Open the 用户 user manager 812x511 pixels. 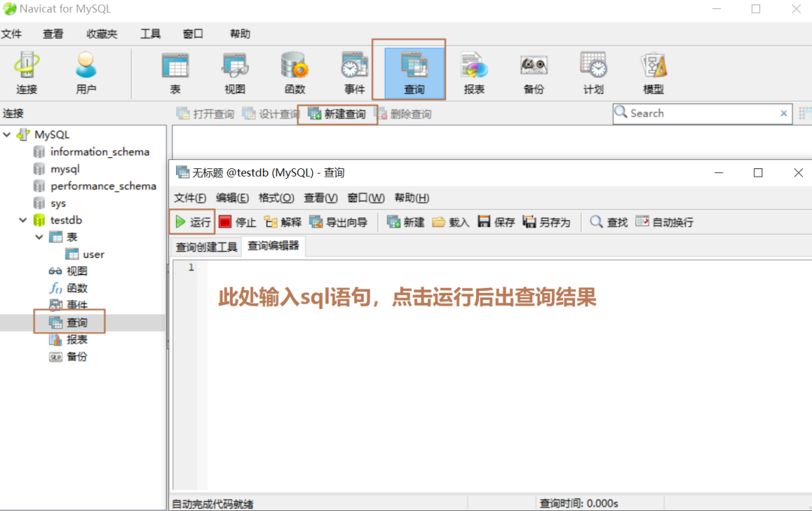point(86,73)
